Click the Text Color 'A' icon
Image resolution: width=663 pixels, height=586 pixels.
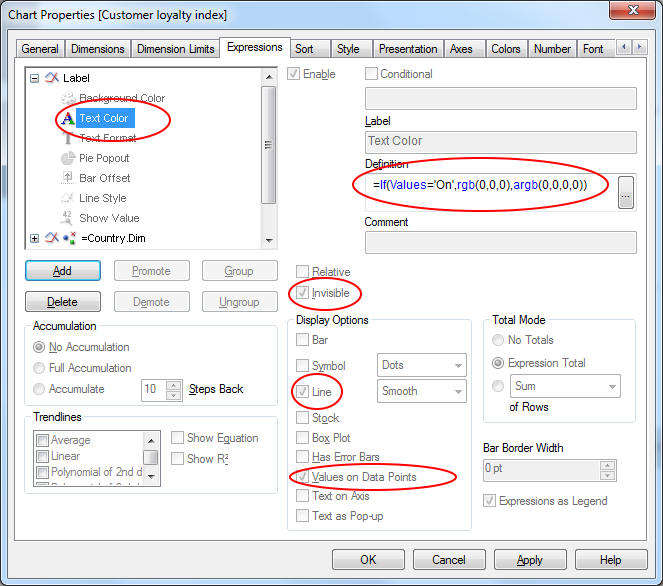68,118
